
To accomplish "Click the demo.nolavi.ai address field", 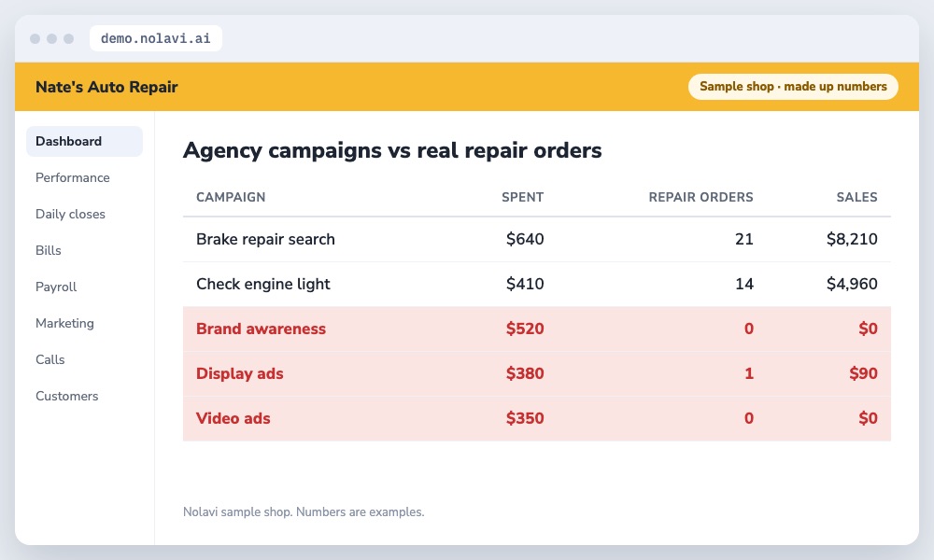I will [x=155, y=38].
